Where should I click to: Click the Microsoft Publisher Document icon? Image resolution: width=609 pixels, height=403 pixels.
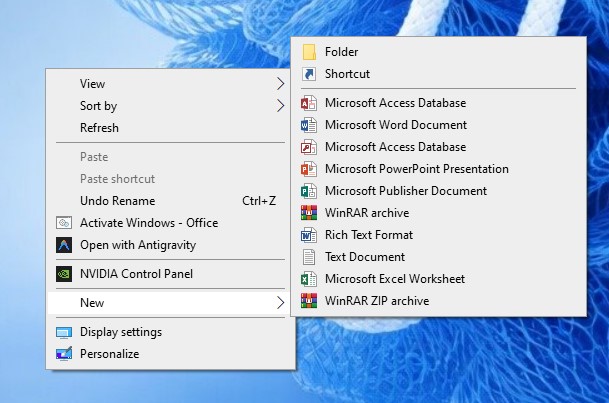pos(309,191)
